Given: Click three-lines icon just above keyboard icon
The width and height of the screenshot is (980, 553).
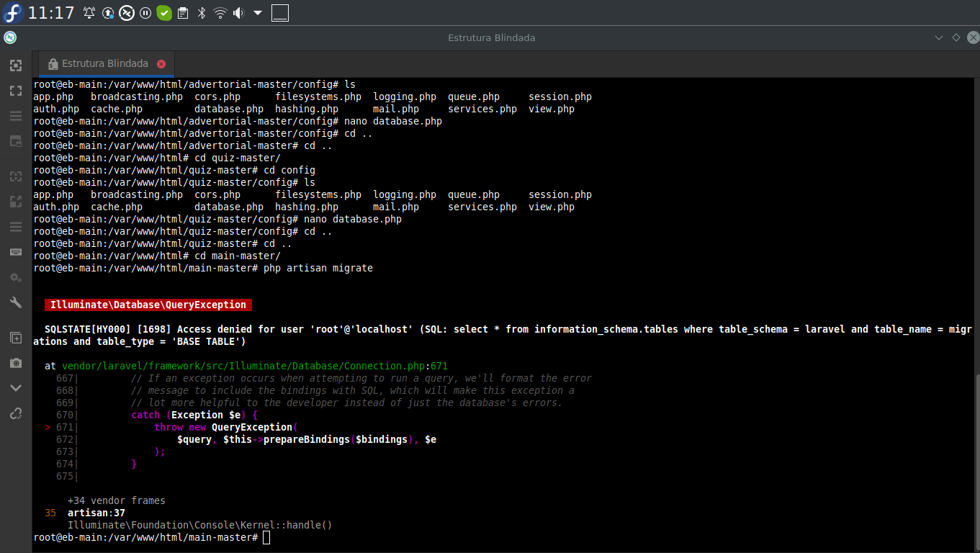Looking at the screenshot, I should (x=15, y=227).
